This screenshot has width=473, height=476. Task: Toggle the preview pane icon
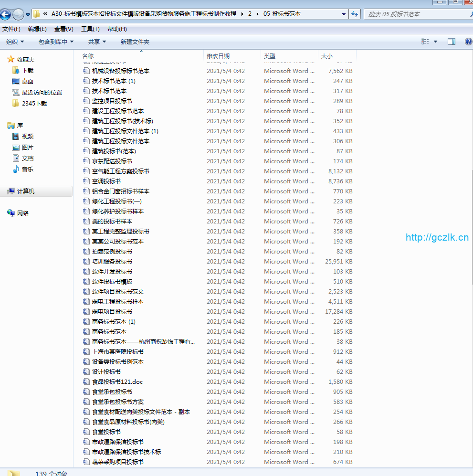click(451, 42)
